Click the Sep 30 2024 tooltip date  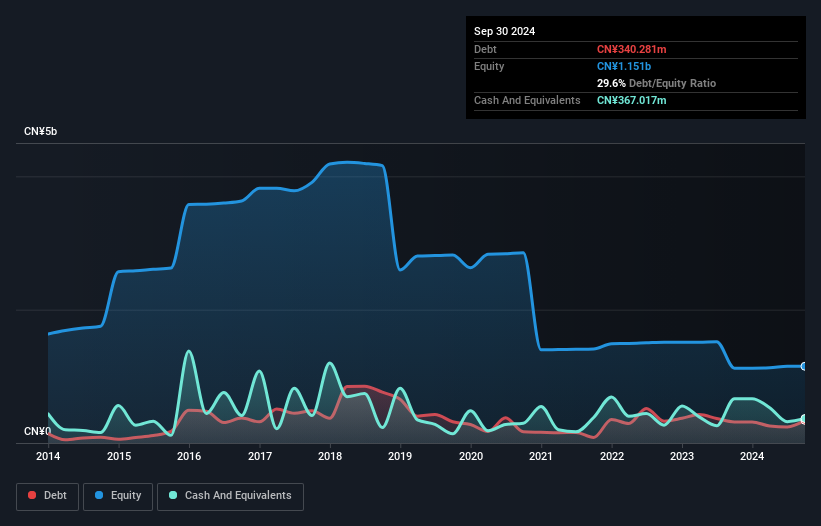[x=504, y=31]
